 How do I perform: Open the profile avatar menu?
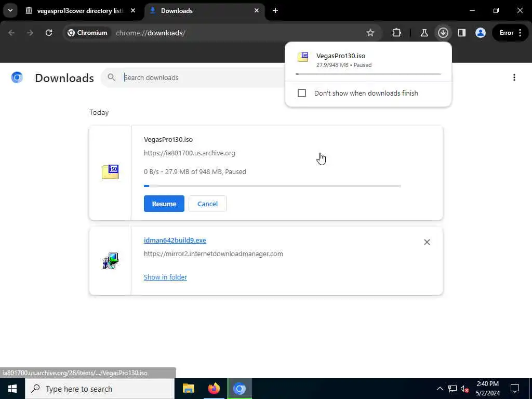pyautogui.click(x=481, y=33)
